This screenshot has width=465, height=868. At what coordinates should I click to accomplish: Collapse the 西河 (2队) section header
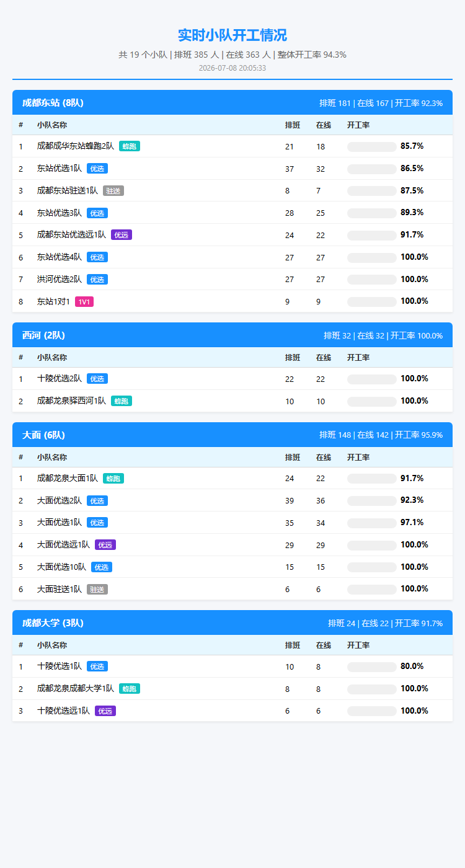click(232, 335)
